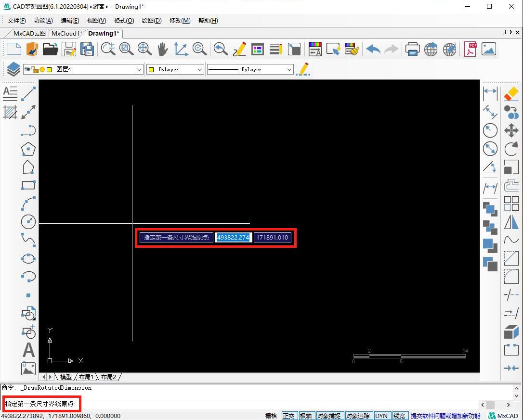The width and height of the screenshot is (523, 420).
Task: Switch to the MxCloud1* tab
Action: click(67, 33)
